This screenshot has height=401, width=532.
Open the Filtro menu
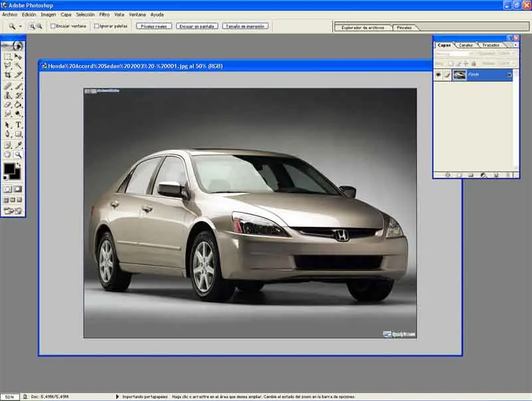click(x=104, y=15)
